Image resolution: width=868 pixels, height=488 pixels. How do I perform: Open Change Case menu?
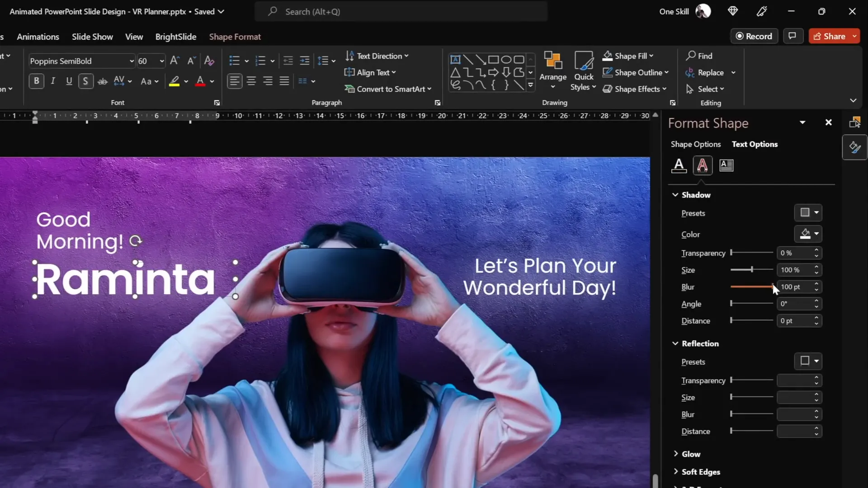pyautogui.click(x=150, y=81)
